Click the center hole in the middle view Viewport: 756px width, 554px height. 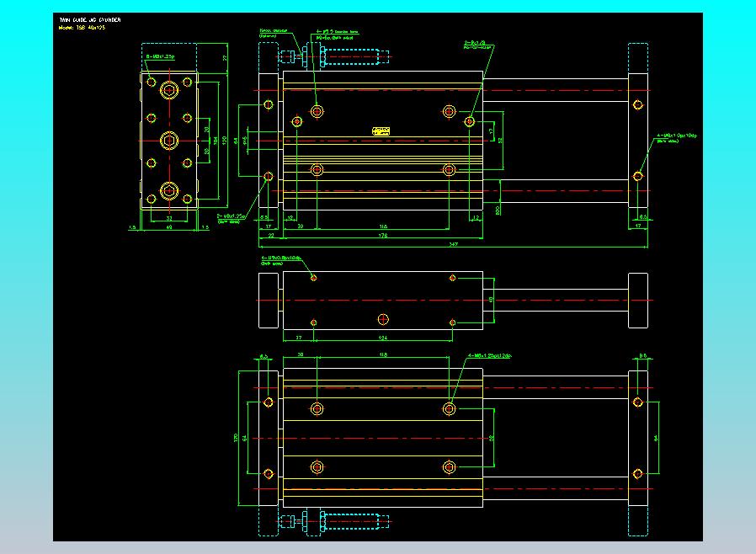pos(383,318)
